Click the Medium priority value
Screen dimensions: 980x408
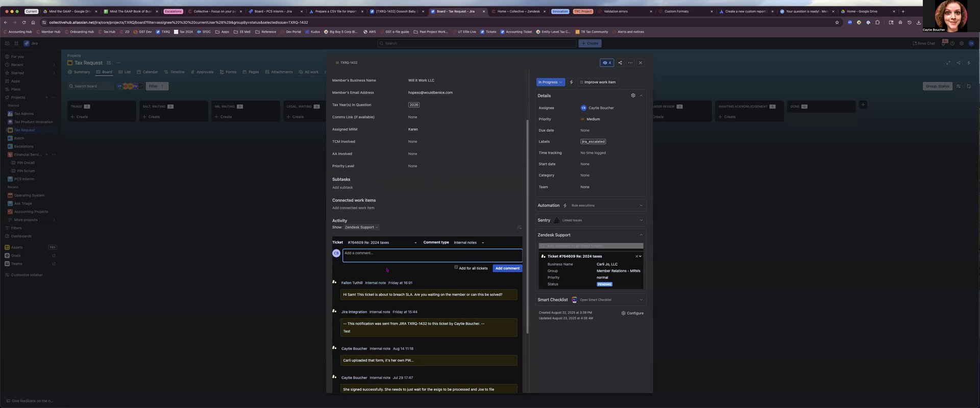(590, 119)
